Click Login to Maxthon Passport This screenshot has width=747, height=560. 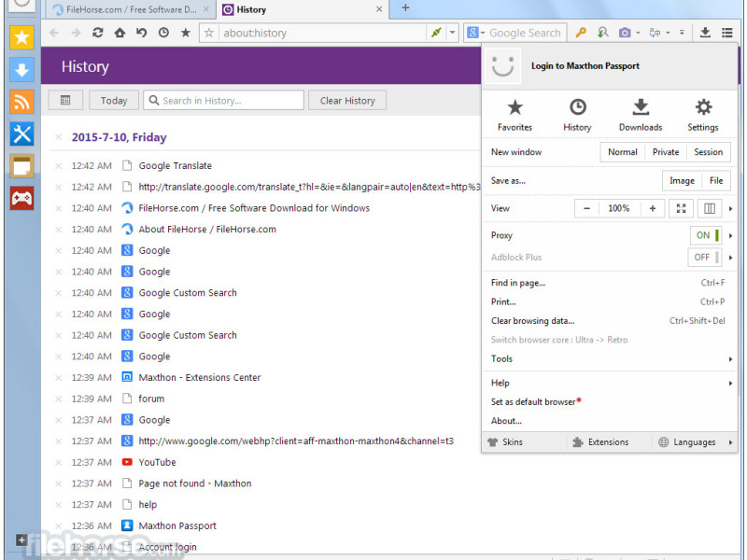tap(585, 66)
